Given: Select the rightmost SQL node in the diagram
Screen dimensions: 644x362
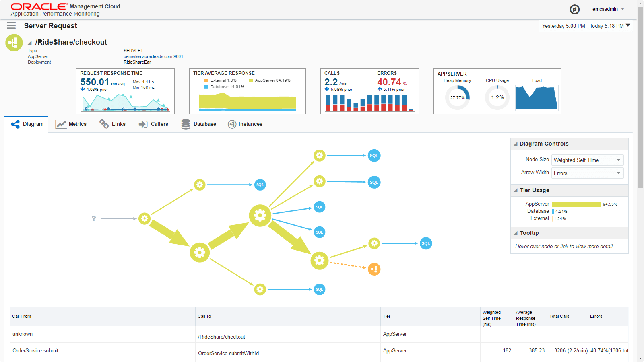Looking at the screenshot, I should (x=426, y=243).
